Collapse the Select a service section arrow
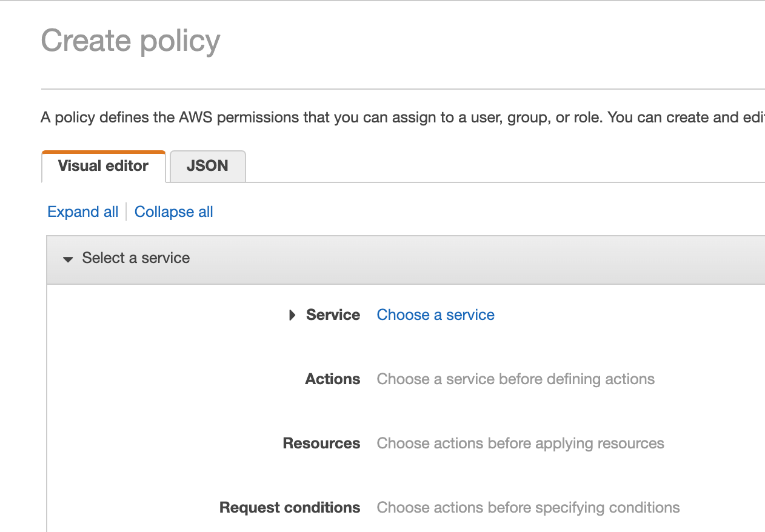 [68, 259]
